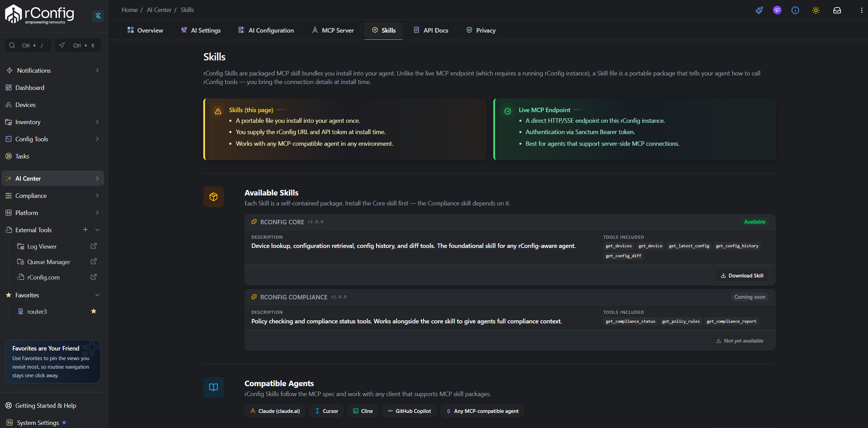This screenshot has width=868, height=428.
Task: Open Notifications in sidebar
Action: point(34,70)
